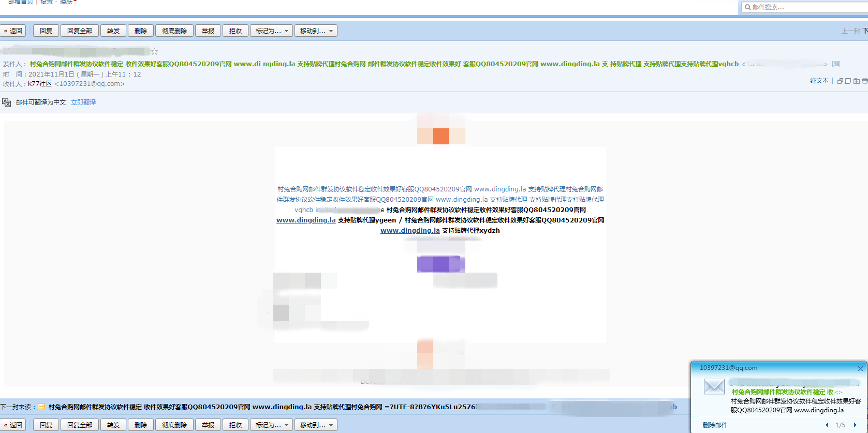The width and height of the screenshot is (868, 433).
Task: Open the bottom 标记为 dropdown
Action: pyautogui.click(x=271, y=425)
